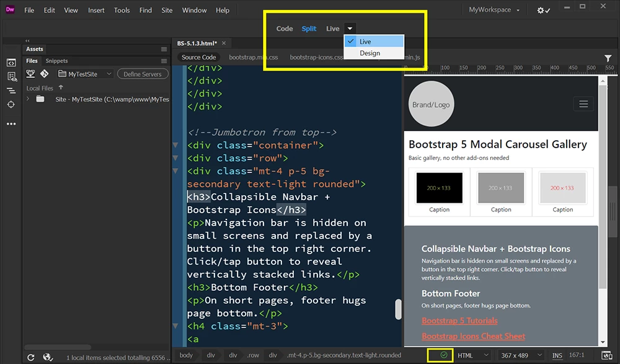Collapse the div class mt-4 code fold
The image size is (620, 364).
point(175,171)
